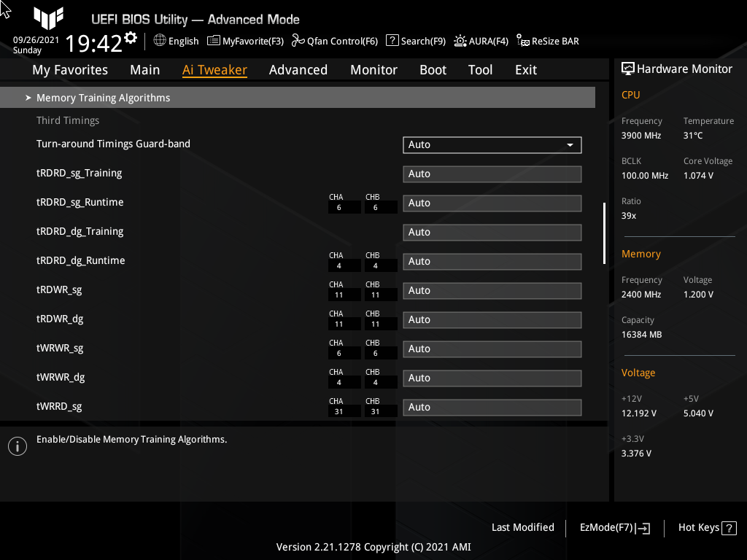Open the tRDRD_sg_Training Auto dropdown
The height and width of the screenshot is (560, 747).
[x=492, y=174]
